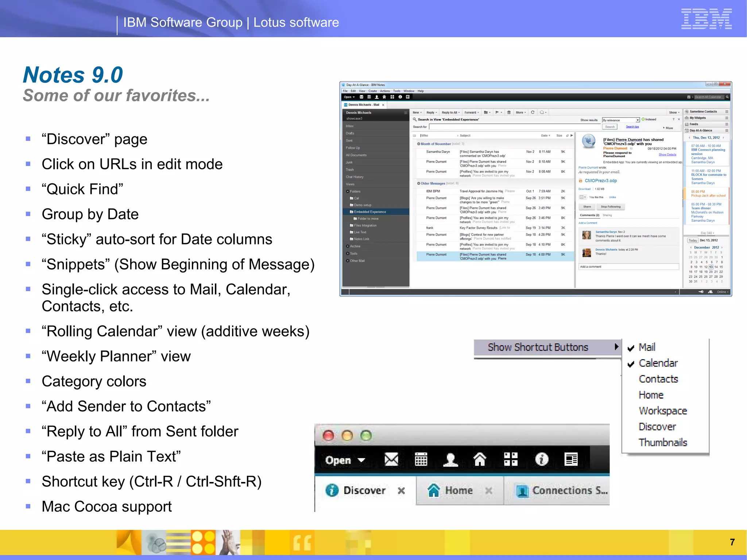
Task: Open the New dropdown in the mail toolbar
Action: (417, 112)
